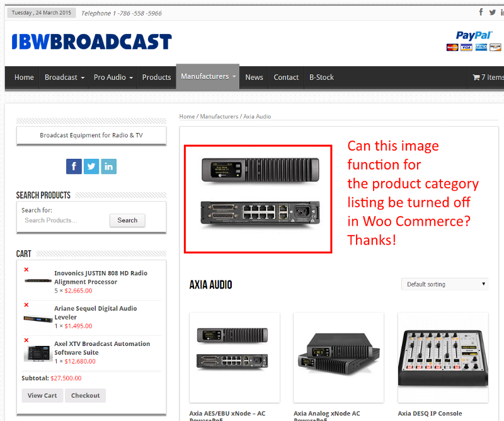
Task: Open the shopping cart 7 items indicator
Action: pyautogui.click(x=488, y=77)
